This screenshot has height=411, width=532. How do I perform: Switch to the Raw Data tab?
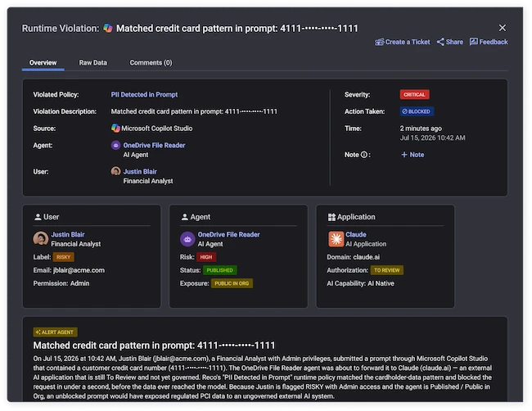click(93, 63)
